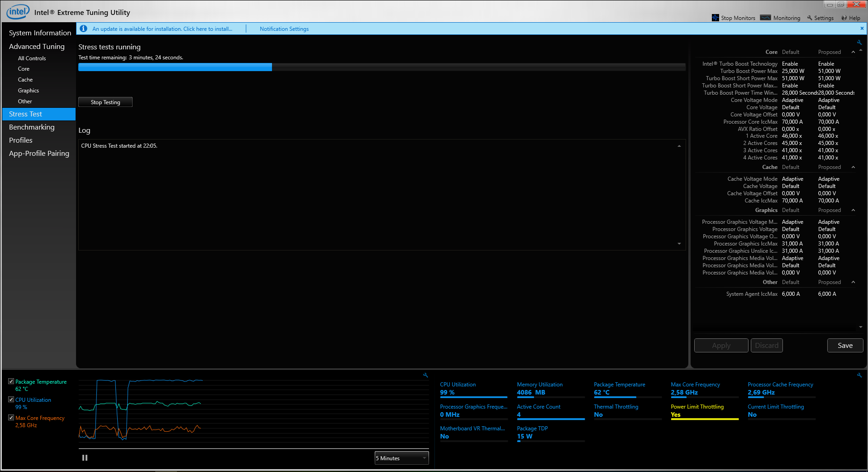This screenshot has height=472, width=868.
Task: Click the CPU Stress Test started log entry
Action: [119, 146]
